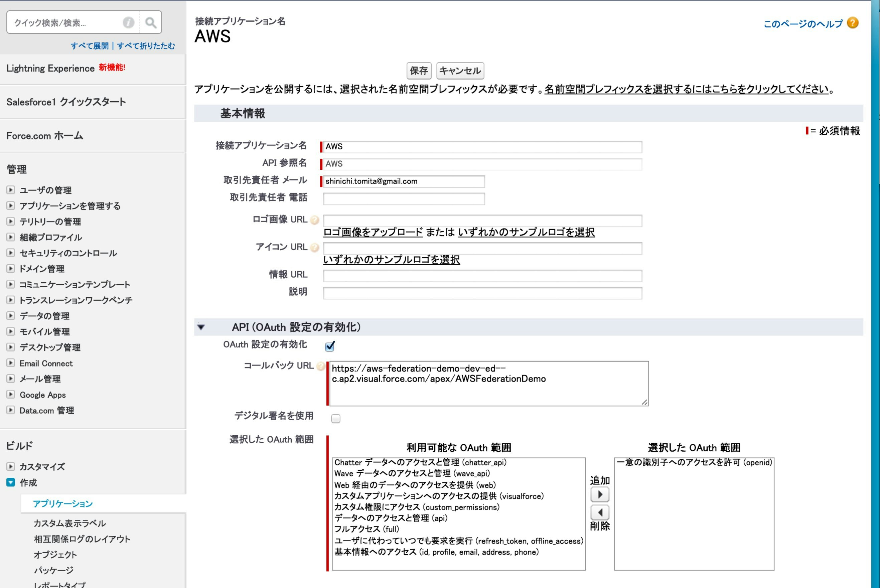Select the 基本情報へのアクセス (id, profile) scope

pos(436,552)
